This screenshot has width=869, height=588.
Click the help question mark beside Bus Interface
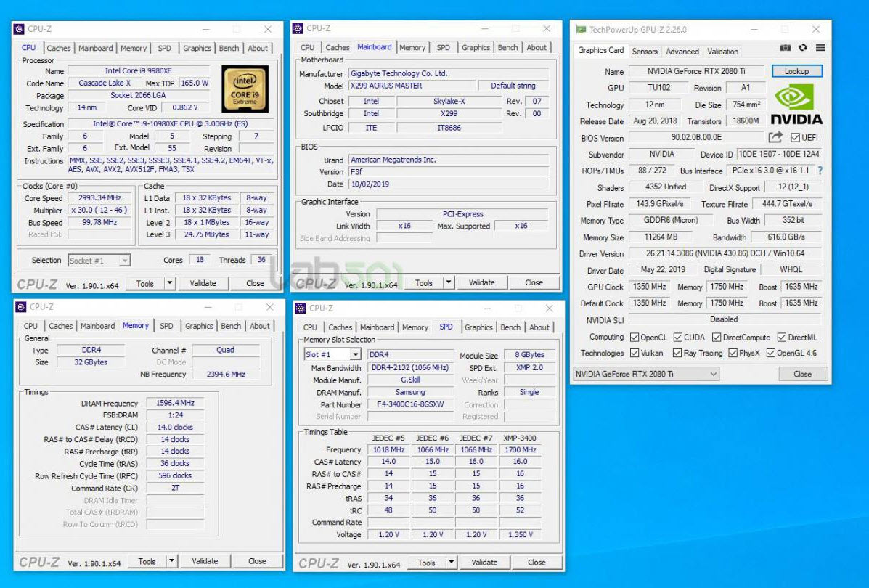click(x=820, y=171)
